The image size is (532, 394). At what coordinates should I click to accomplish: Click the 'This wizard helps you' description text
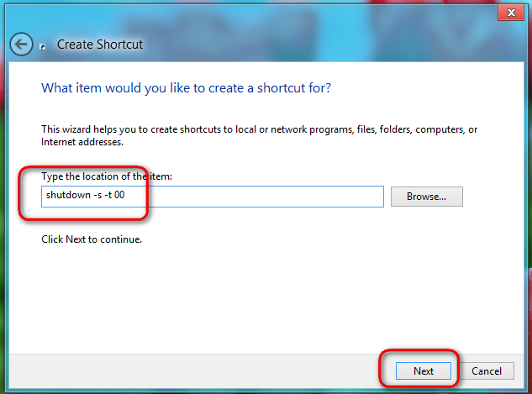[x=259, y=129]
